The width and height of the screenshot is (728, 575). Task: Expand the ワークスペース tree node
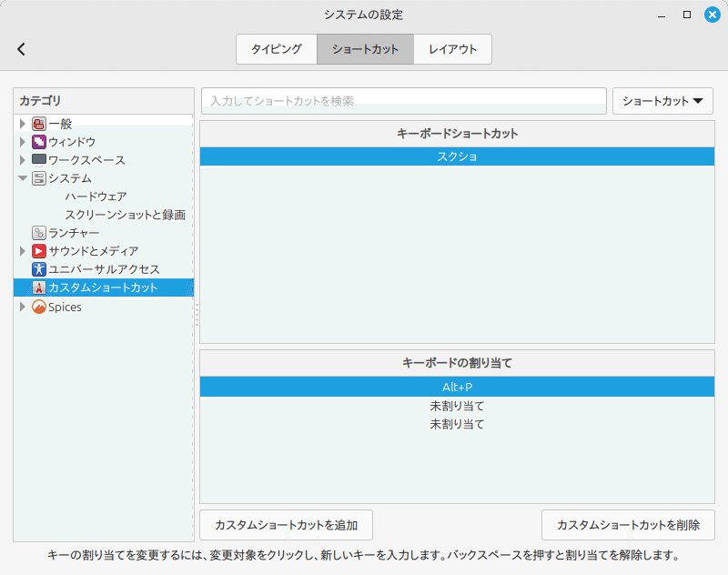[22, 160]
